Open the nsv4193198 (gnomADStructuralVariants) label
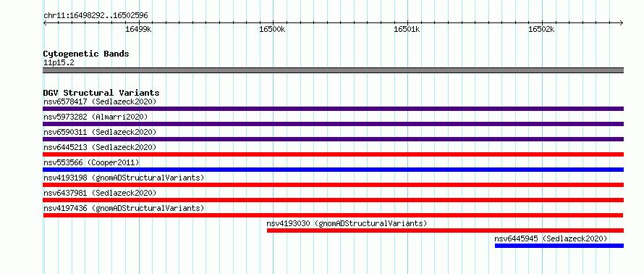644x274 pixels. tap(124, 178)
